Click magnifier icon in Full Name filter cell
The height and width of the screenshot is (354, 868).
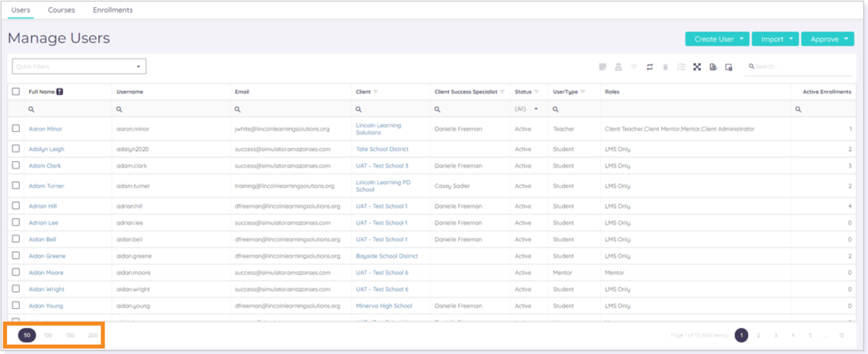pos(32,109)
